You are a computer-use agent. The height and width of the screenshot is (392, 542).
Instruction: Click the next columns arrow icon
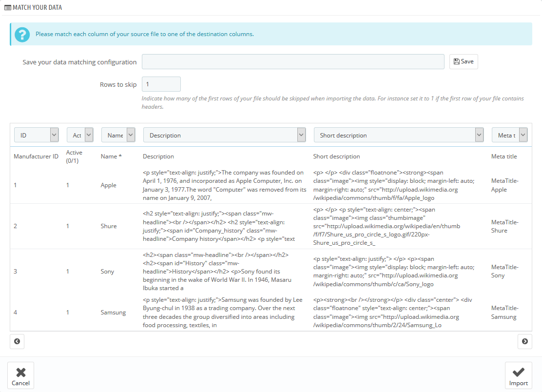pos(525,341)
